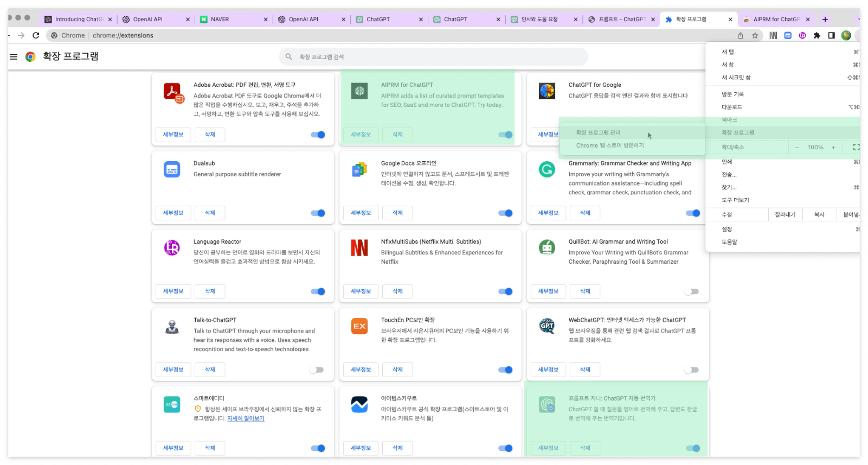Turn off the Language Reactor toggle
Viewport: 868px width, 465px height.
[318, 291]
